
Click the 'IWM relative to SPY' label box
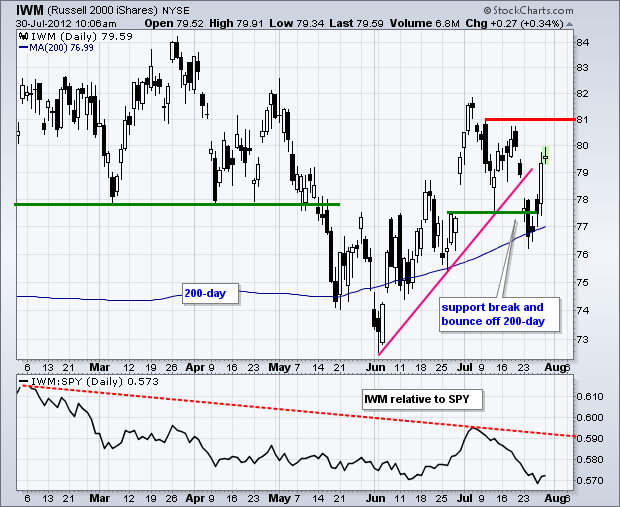[422, 399]
